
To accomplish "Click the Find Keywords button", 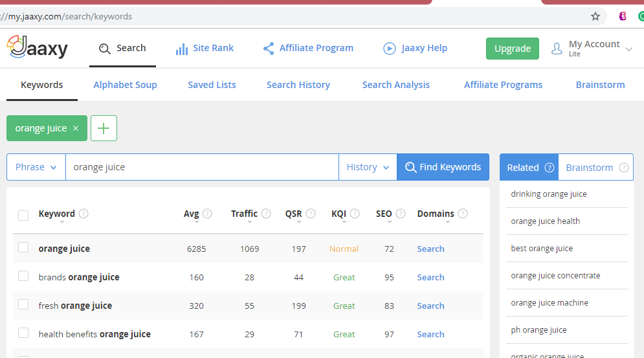I will click(x=443, y=167).
